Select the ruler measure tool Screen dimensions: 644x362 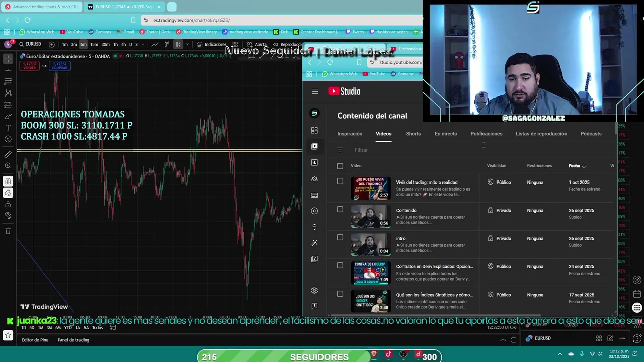pos(8,154)
